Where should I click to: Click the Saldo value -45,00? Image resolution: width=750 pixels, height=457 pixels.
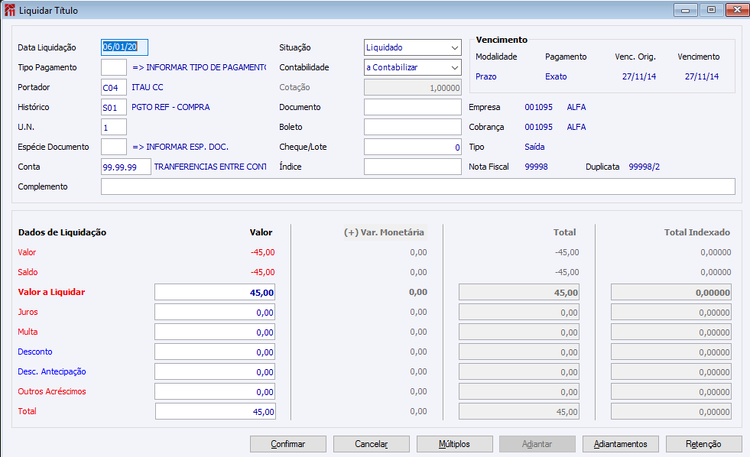coord(263,272)
